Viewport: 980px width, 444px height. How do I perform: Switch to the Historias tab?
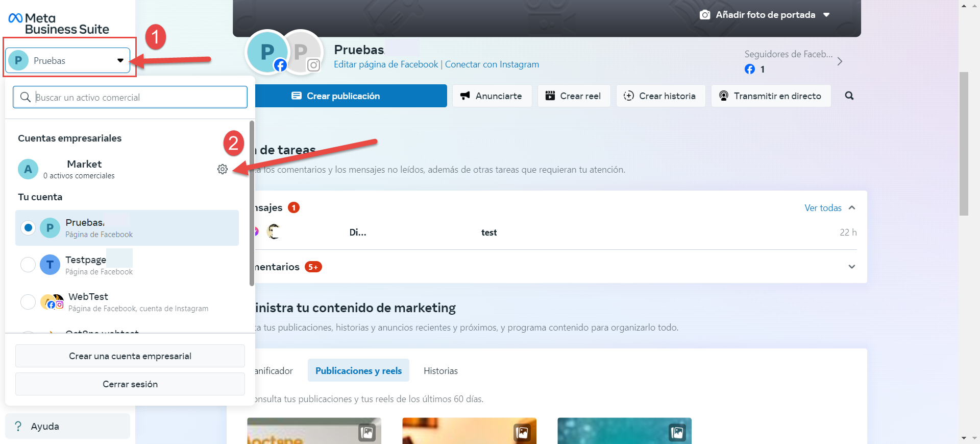click(x=440, y=370)
